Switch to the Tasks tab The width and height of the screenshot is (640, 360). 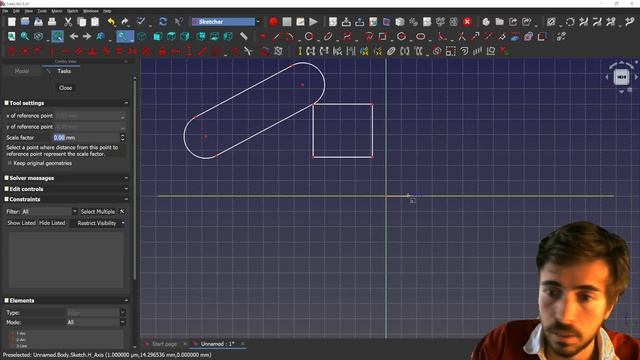[60, 71]
